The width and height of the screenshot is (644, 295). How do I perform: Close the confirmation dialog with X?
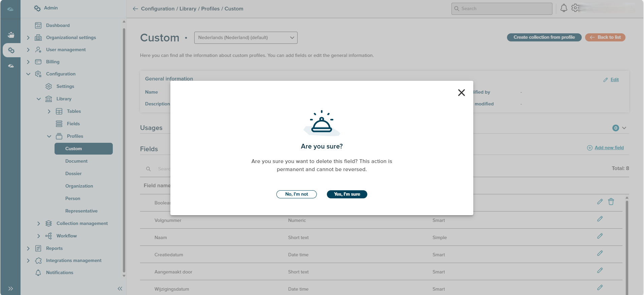pos(461,93)
